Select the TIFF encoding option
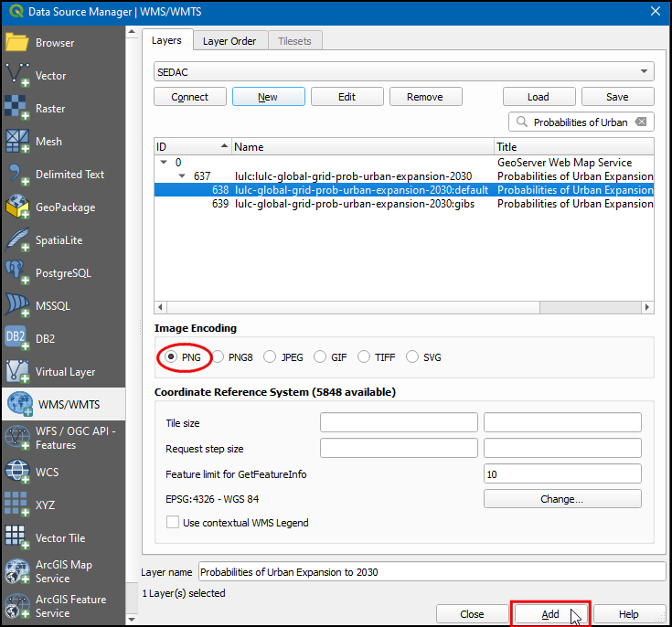This screenshot has width=672, height=627. pyautogui.click(x=365, y=357)
